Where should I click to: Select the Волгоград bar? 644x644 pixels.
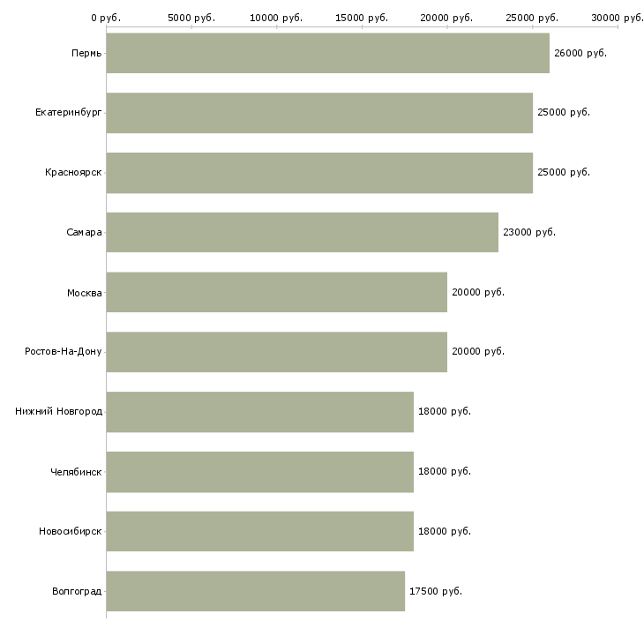tap(255, 591)
